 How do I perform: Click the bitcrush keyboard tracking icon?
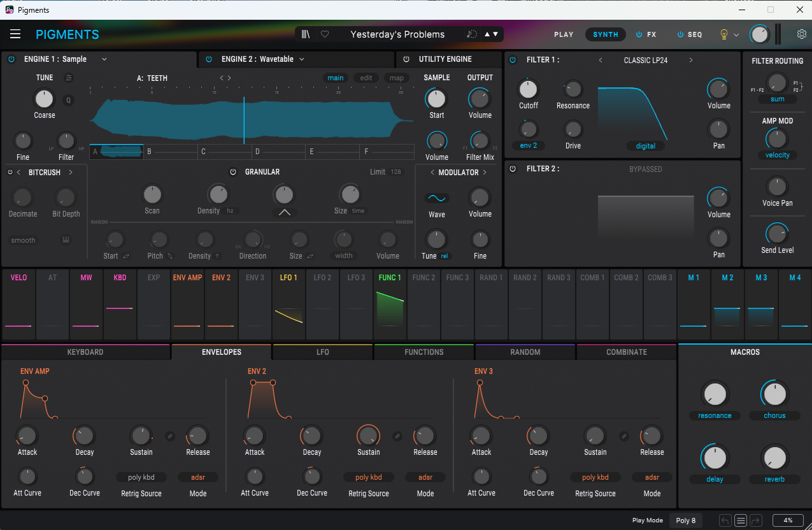(x=65, y=240)
